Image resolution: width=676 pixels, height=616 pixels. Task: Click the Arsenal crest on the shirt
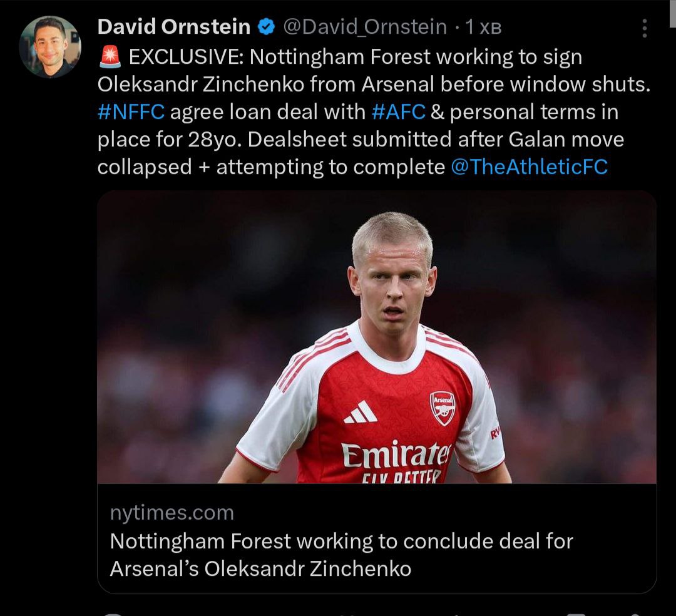(443, 408)
